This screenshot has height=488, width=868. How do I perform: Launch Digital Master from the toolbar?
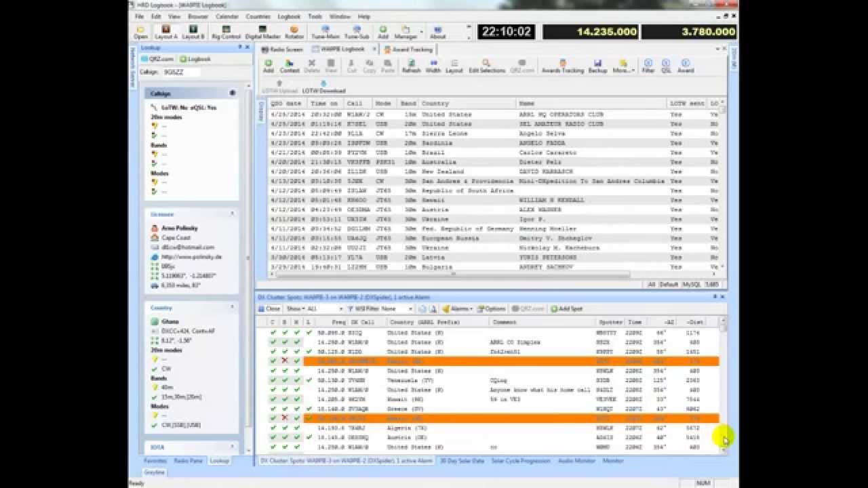click(262, 33)
